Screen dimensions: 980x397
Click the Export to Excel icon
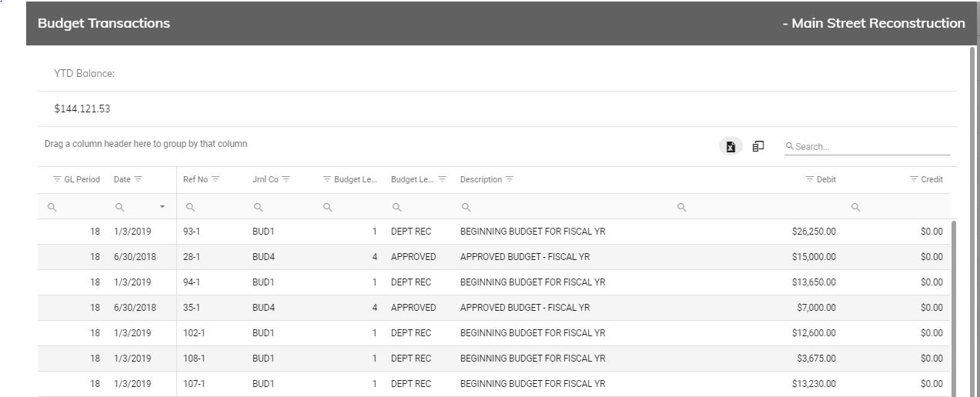pyautogui.click(x=731, y=146)
